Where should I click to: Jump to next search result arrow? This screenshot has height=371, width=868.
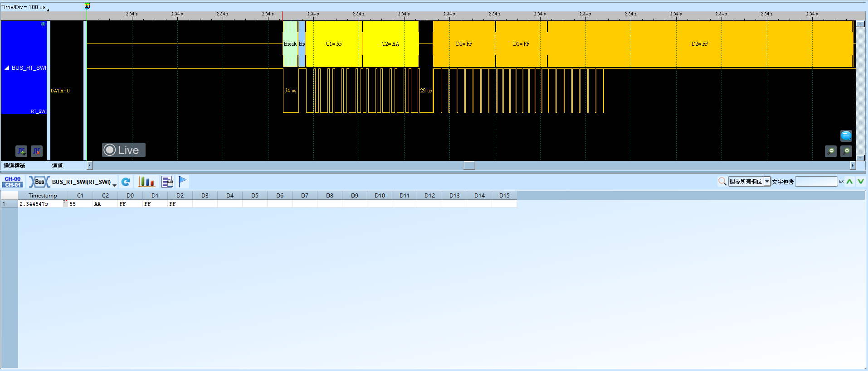(861, 181)
